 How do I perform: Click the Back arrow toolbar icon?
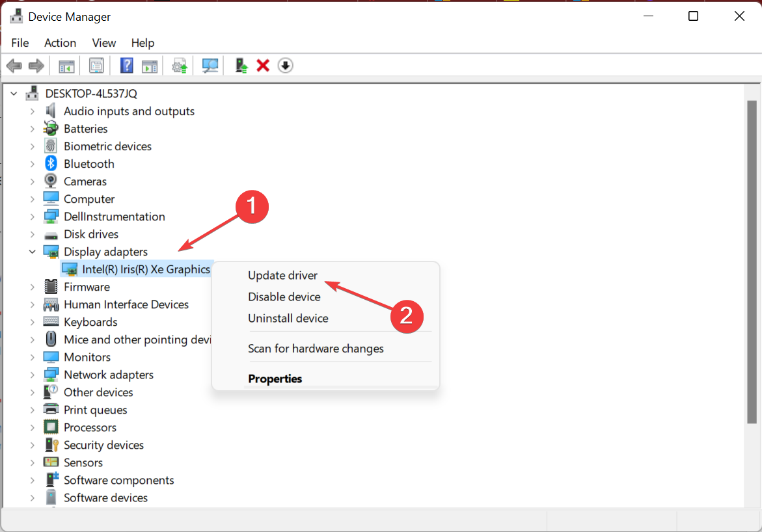point(14,66)
